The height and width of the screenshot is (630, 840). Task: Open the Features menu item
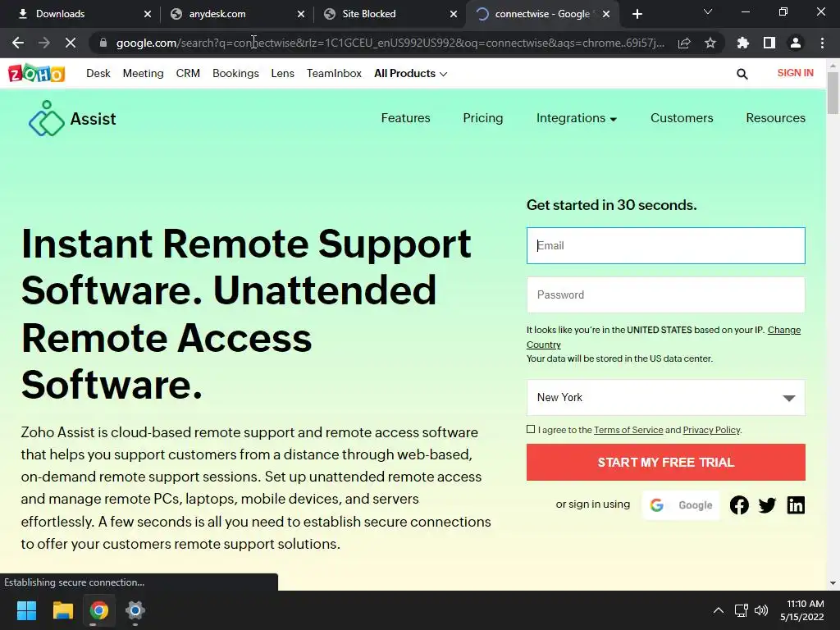(x=405, y=118)
